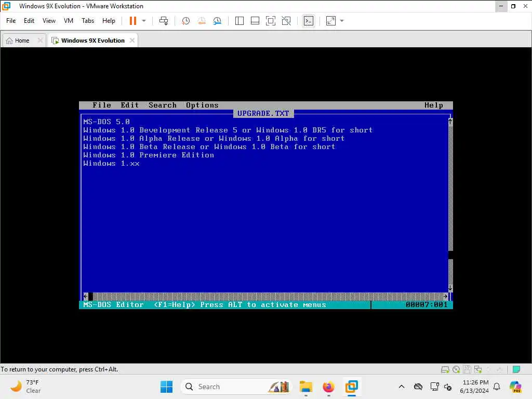Expand the stretch display dropdown arrow
Viewport: 532px width, 399px height.
(342, 21)
